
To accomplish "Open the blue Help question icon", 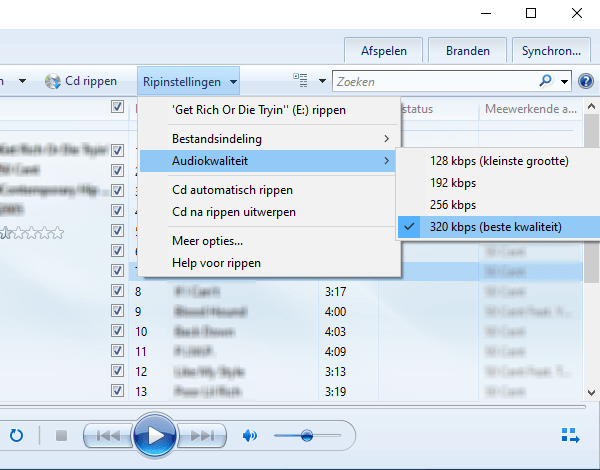I will (x=587, y=81).
